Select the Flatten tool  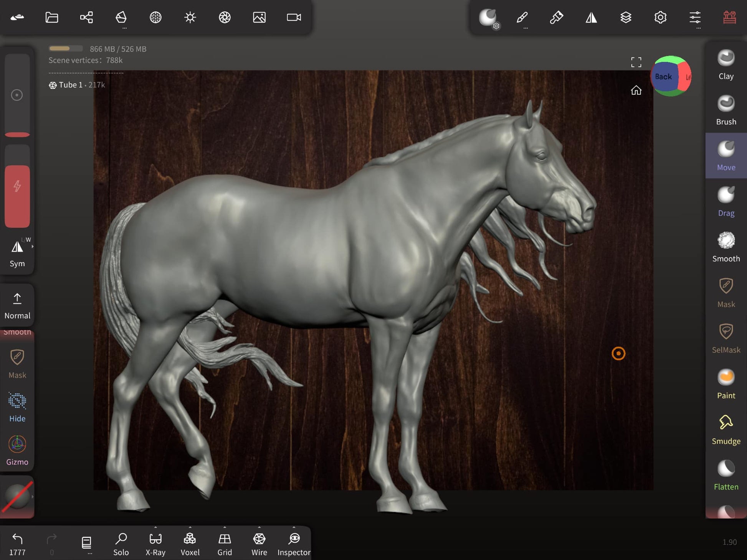[726, 475]
